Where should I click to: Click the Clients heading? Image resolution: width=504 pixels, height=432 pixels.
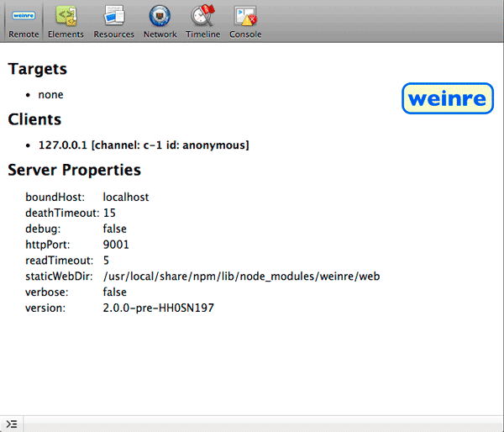tap(34, 119)
